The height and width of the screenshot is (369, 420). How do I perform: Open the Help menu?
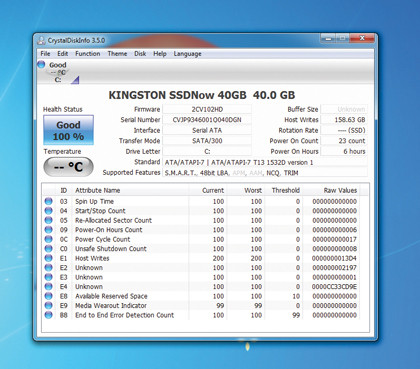click(160, 54)
